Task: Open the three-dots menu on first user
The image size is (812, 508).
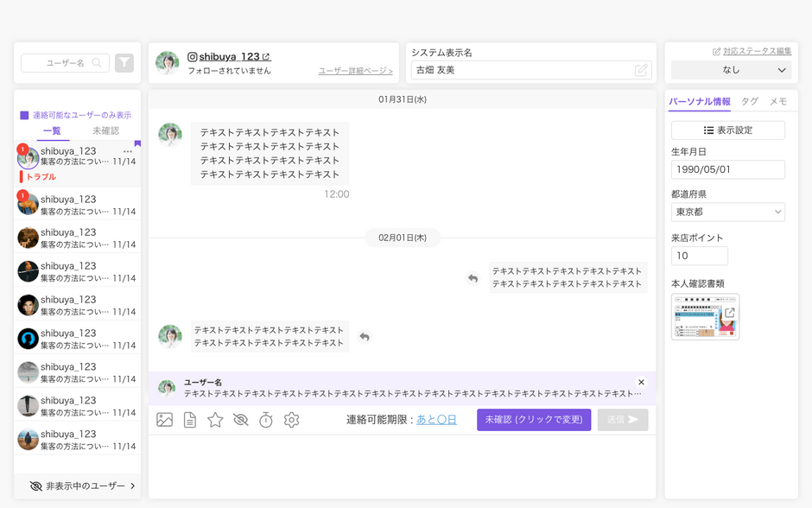Action: click(127, 151)
